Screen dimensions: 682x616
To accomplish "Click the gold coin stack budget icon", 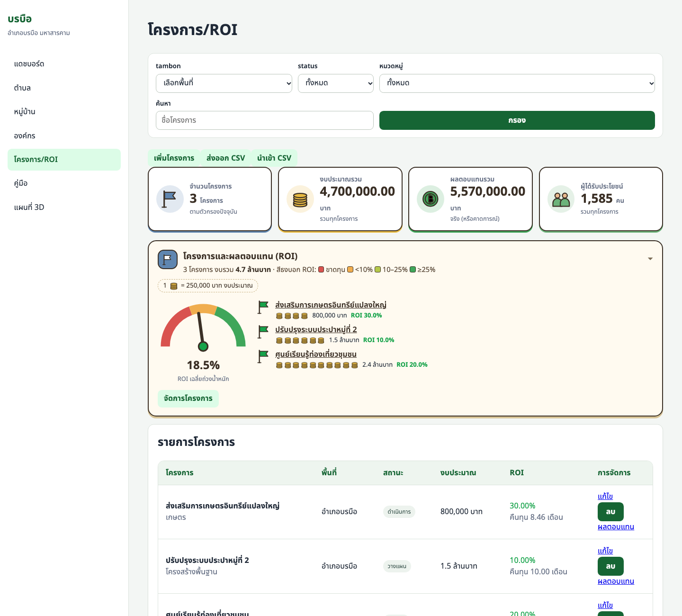I will (300, 199).
